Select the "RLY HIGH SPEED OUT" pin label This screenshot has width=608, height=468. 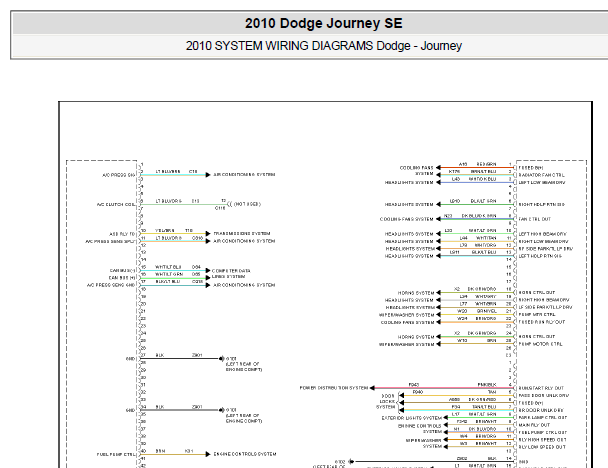pos(542,440)
